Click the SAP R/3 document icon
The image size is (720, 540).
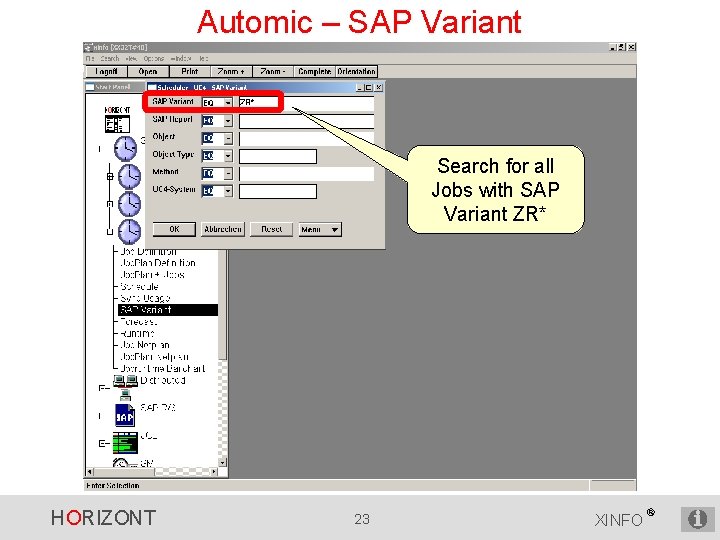point(124,416)
